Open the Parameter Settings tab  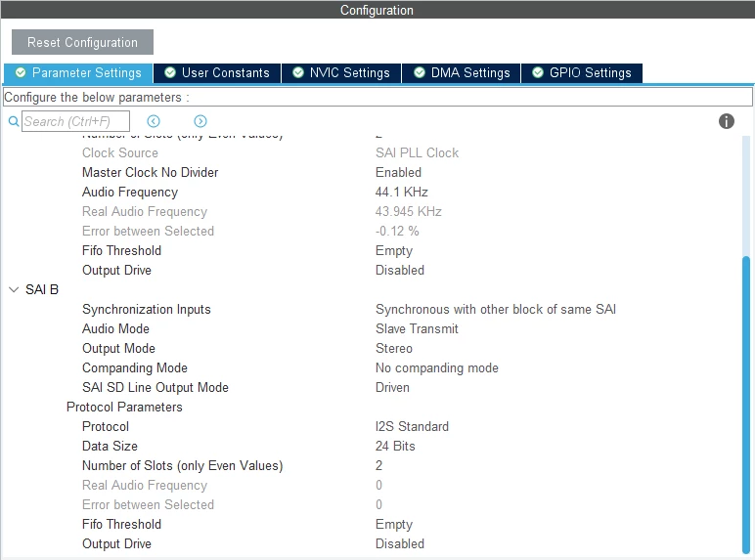[78, 73]
